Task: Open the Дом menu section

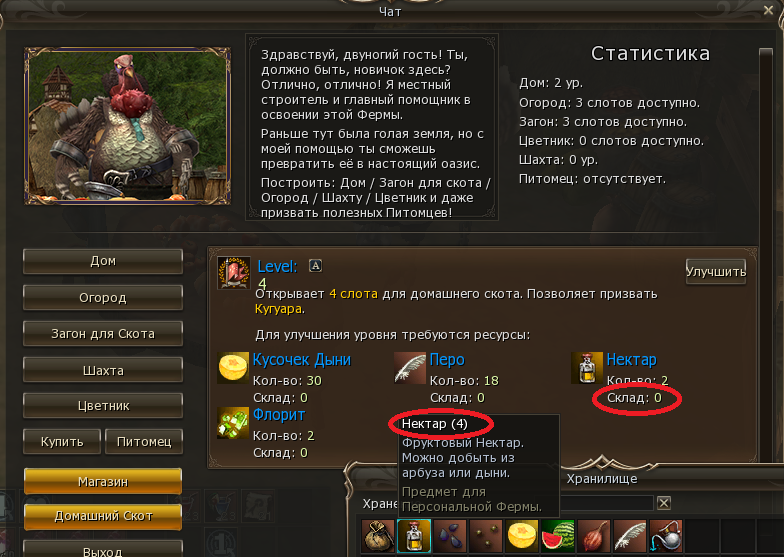Action: 103,261
